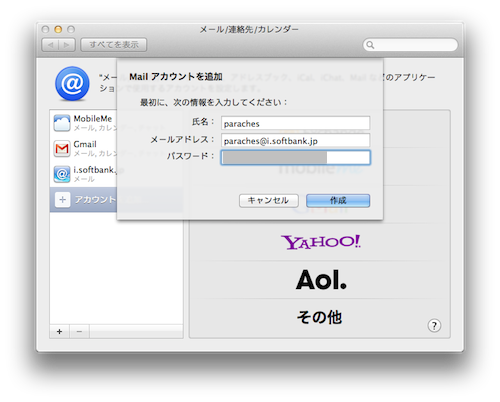Click the MobileMe cloud account icon
The height and width of the screenshot is (402, 500).
click(62, 123)
